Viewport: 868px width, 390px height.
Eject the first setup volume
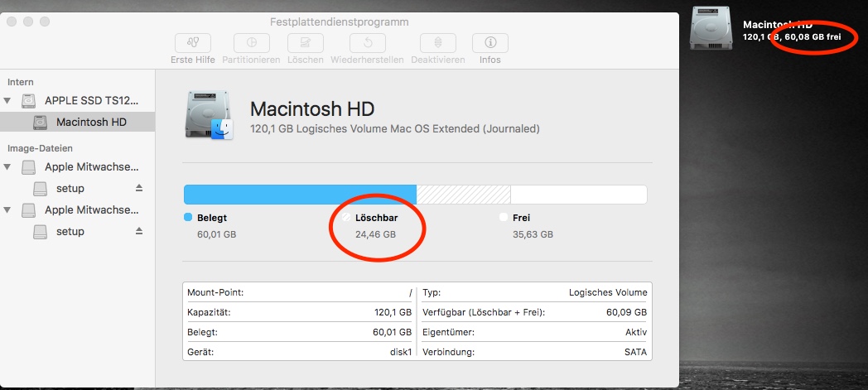coord(139,188)
